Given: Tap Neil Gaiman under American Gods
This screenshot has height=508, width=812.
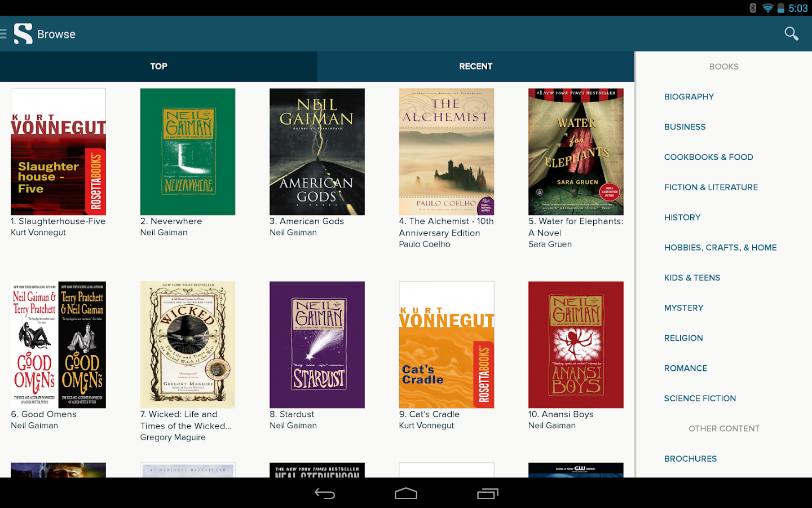Looking at the screenshot, I should click(x=293, y=233).
